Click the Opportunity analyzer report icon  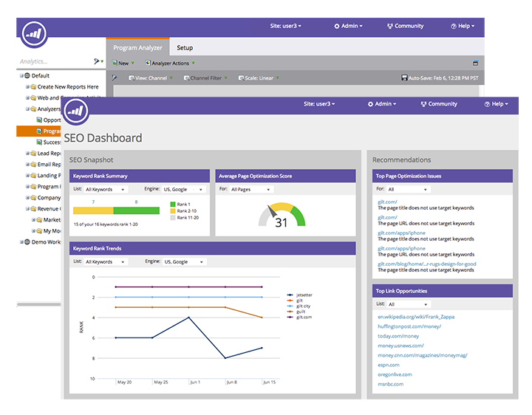coord(39,120)
